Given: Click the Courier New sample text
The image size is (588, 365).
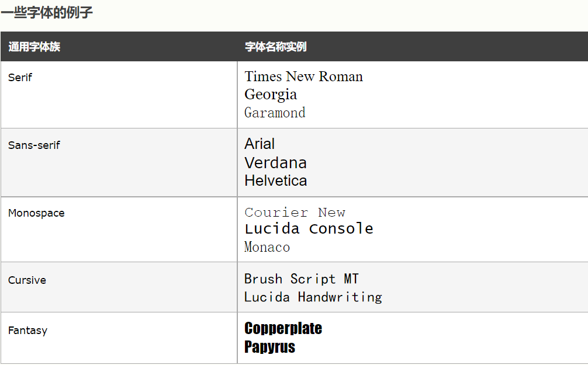Looking at the screenshot, I should (x=295, y=212).
